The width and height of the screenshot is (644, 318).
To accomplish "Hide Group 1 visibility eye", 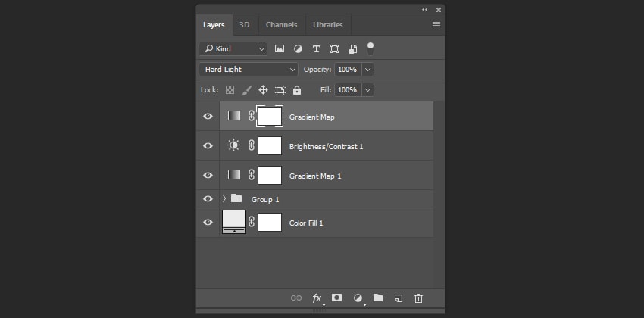I will pyautogui.click(x=208, y=199).
